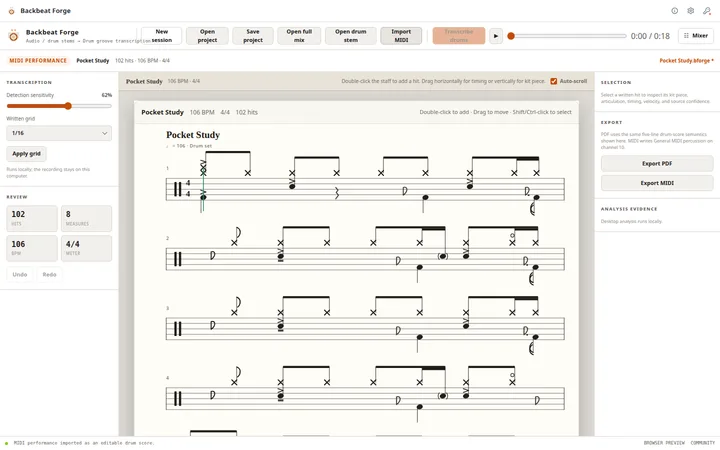Click the Apply grid button
Image resolution: width=720 pixels, height=450 pixels.
tap(26, 154)
